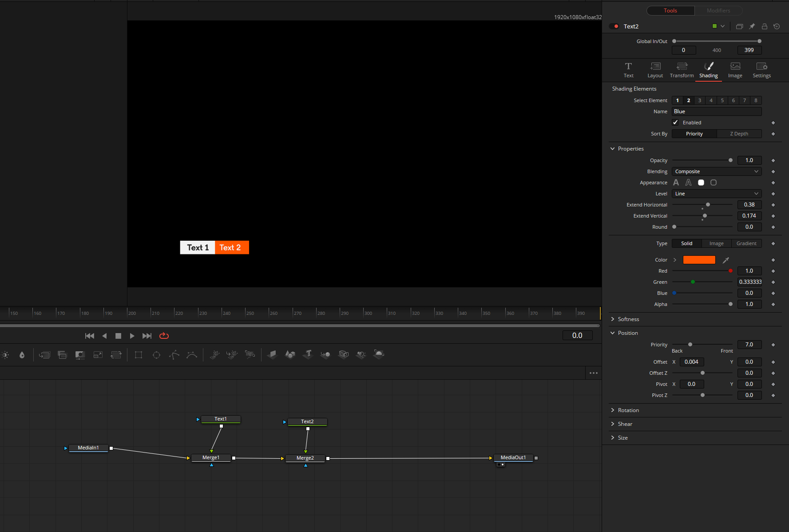Viewport: 789px width, 532px height.
Task: Add a Transform node from toolbar
Action: tap(116, 355)
